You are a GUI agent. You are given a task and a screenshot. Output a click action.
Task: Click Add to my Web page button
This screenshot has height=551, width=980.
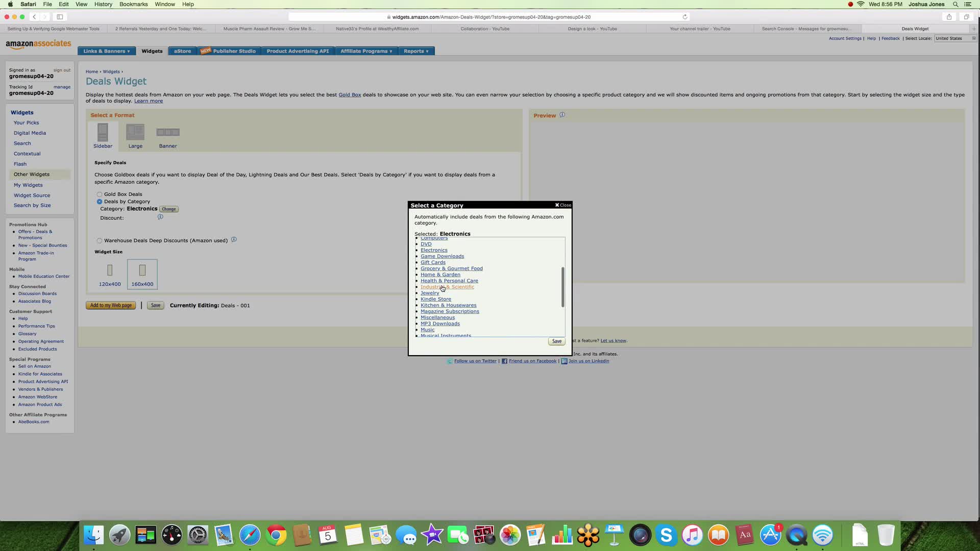[x=111, y=305]
